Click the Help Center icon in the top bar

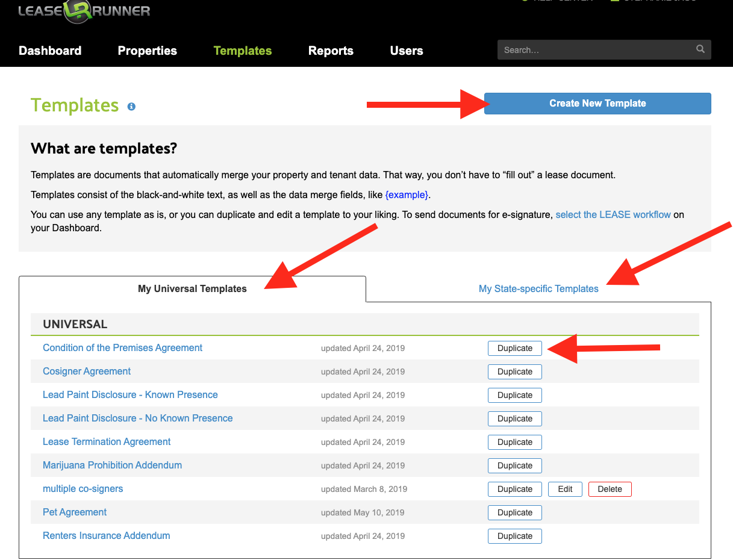click(525, 1)
